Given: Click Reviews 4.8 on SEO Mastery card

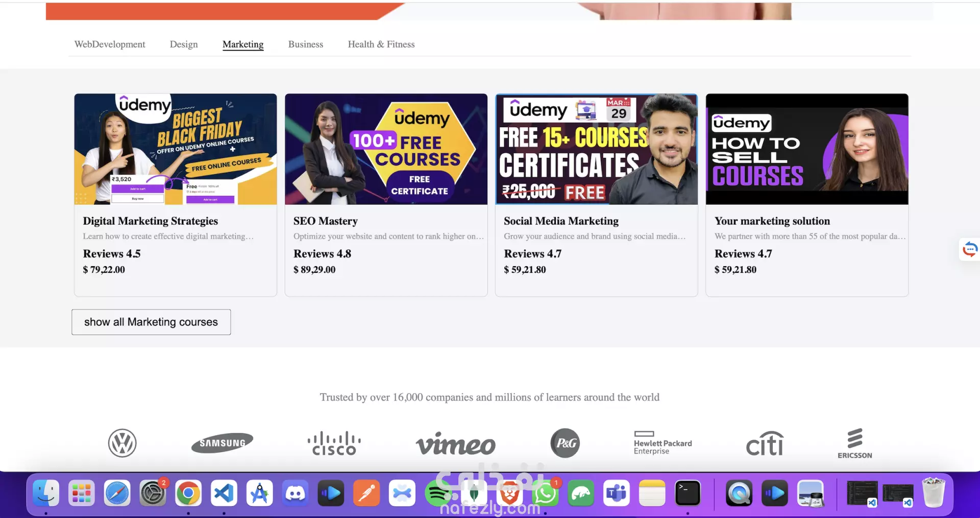Looking at the screenshot, I should [x=322, y=253].
